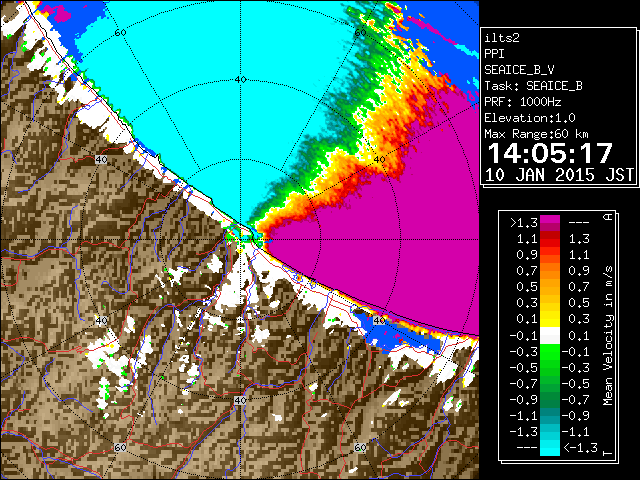Click the right-column '0.7' legend value

[579, 287]
